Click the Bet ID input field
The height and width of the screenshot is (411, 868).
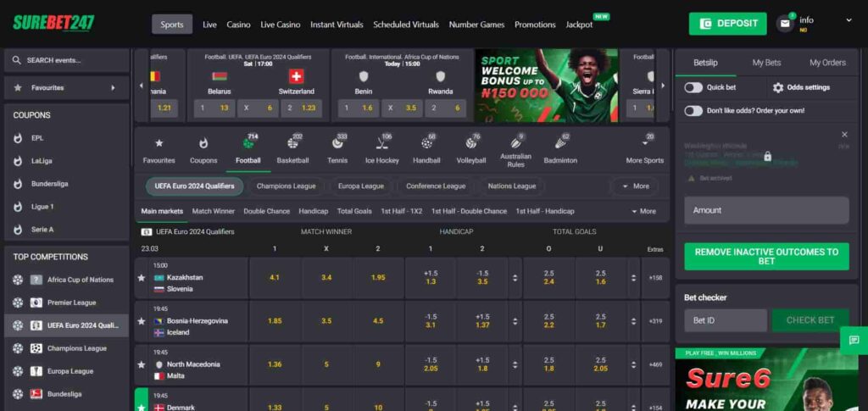tap(726, 320)
